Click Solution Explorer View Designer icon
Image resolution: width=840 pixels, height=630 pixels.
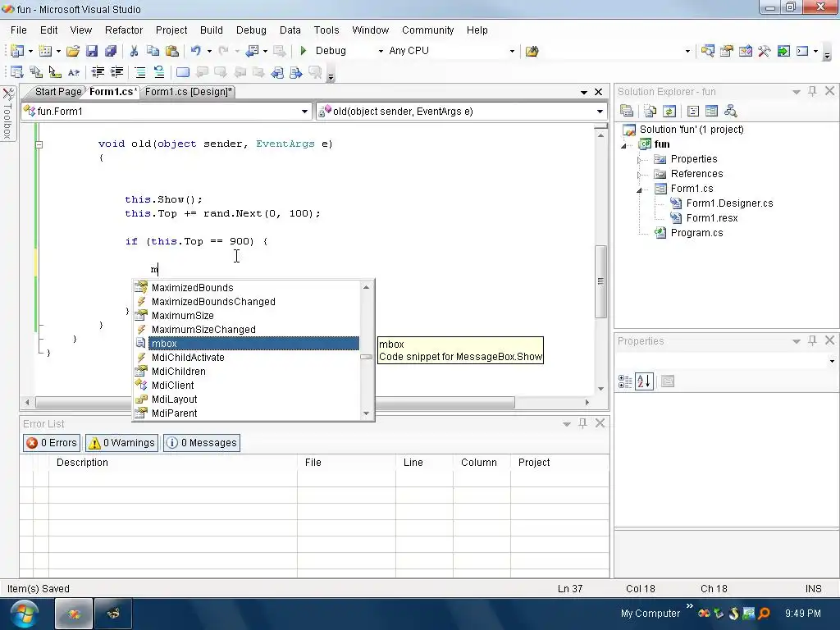(x=711, y=111)
